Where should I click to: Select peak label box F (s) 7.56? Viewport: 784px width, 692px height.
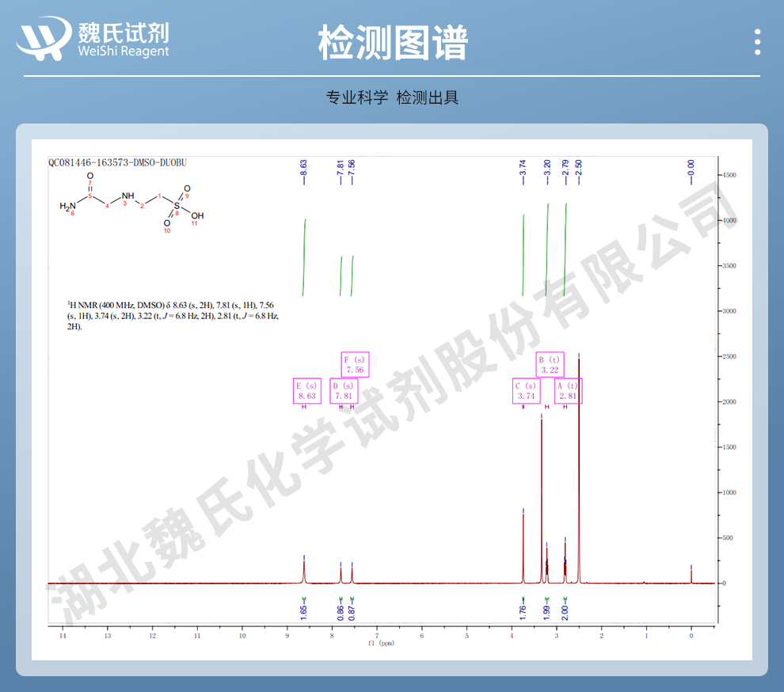355,364
